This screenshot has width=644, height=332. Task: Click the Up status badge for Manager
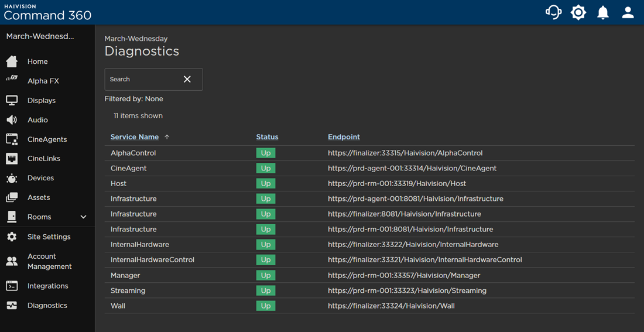266,275
